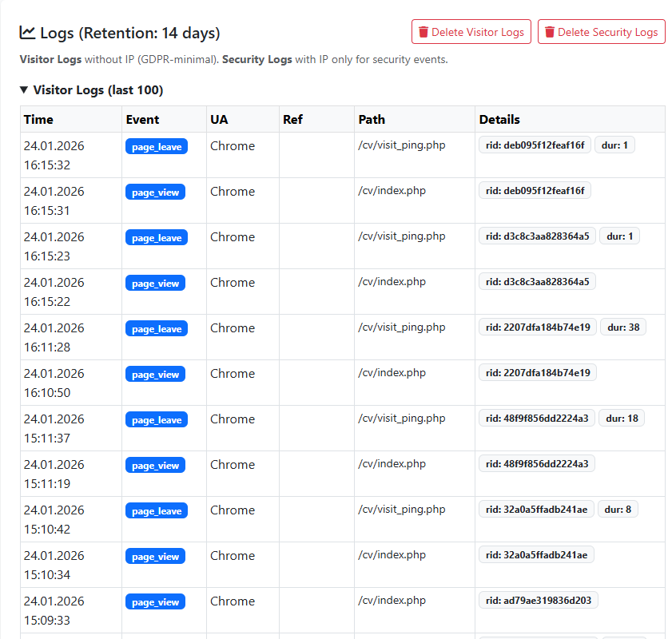Click the trash icon in Delete Security Logs

[x=550, y=33]
